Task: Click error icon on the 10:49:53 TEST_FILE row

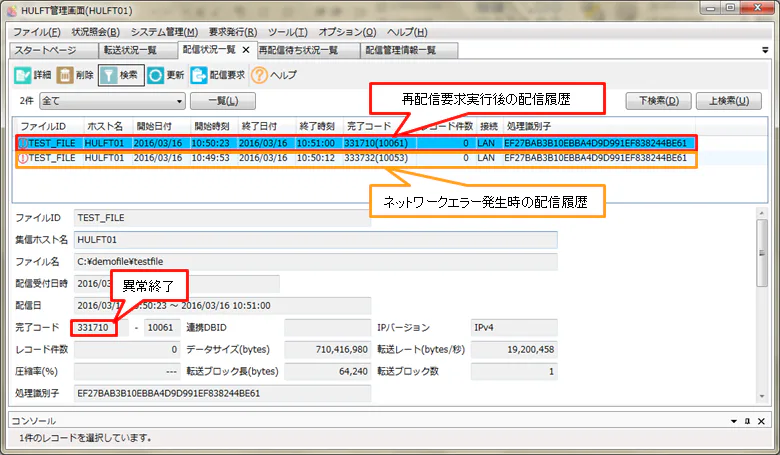Action: click(x=23, y=158)
